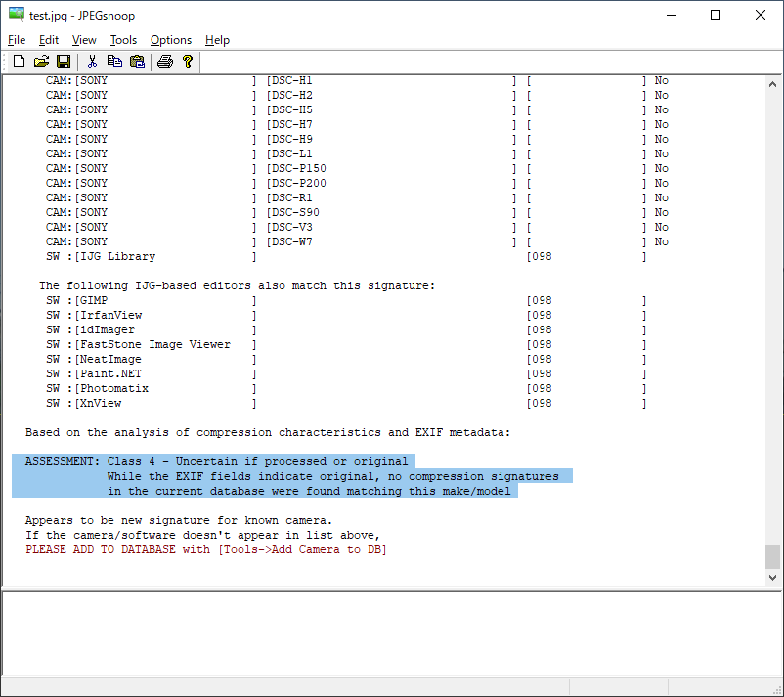
Task: Click the Paint.NET software entry
Action: [x=346, y=374]
